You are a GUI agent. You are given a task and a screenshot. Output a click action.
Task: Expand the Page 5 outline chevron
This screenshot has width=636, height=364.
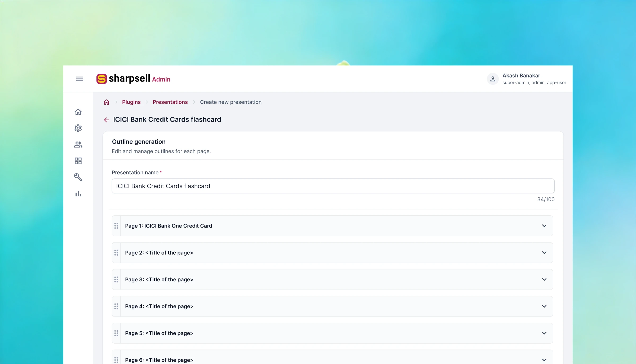pyautogui.click(x=544, y=333)
